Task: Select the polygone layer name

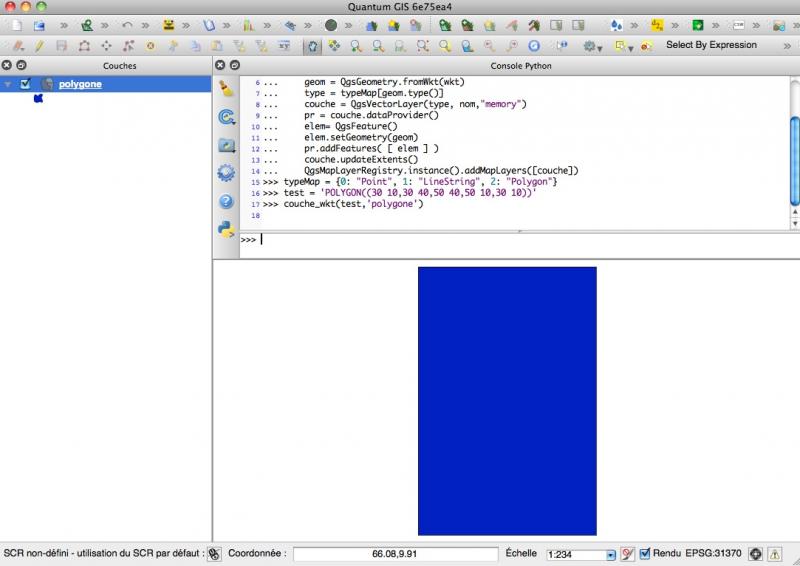Action: click(x=80, y=84)
